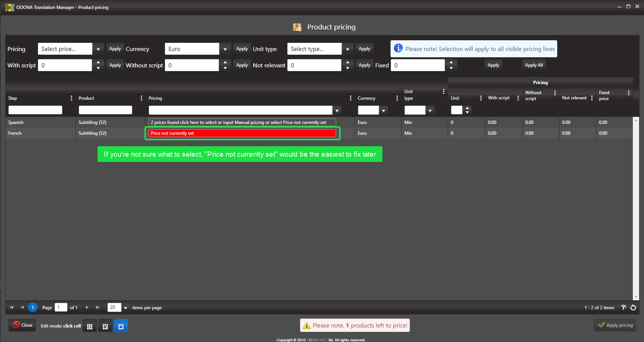The height and width of the screenshot is (342, 644).
Task: Open the Step column options menu
Action: click(72, 98)
